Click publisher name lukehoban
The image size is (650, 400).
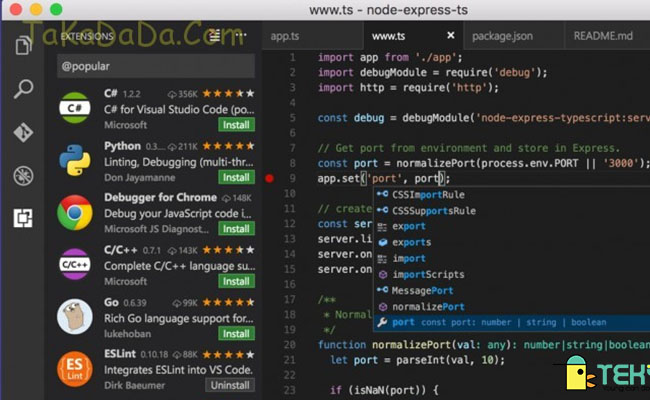127,334
